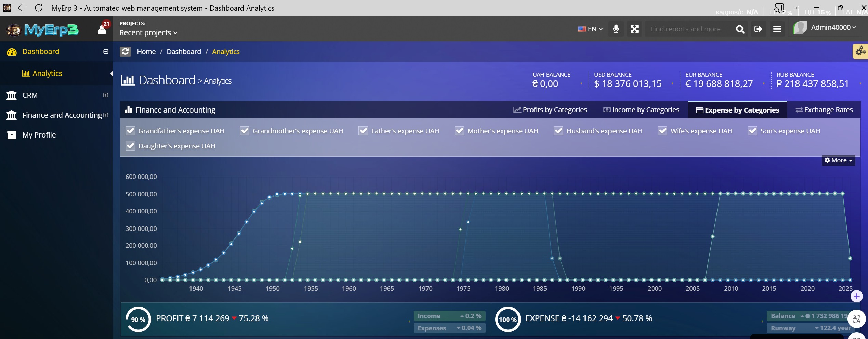Open the yellow settings gears panel
The width and height of the screenshot is (868, 339).
click(860, 52)
